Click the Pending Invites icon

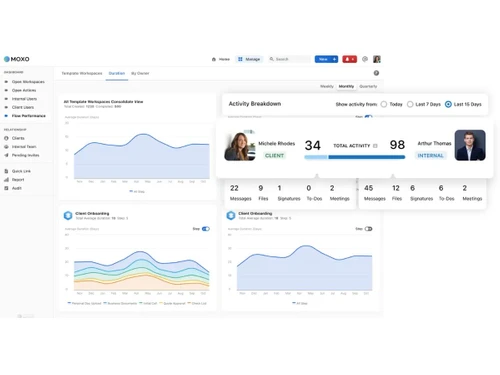click(6, 155)
